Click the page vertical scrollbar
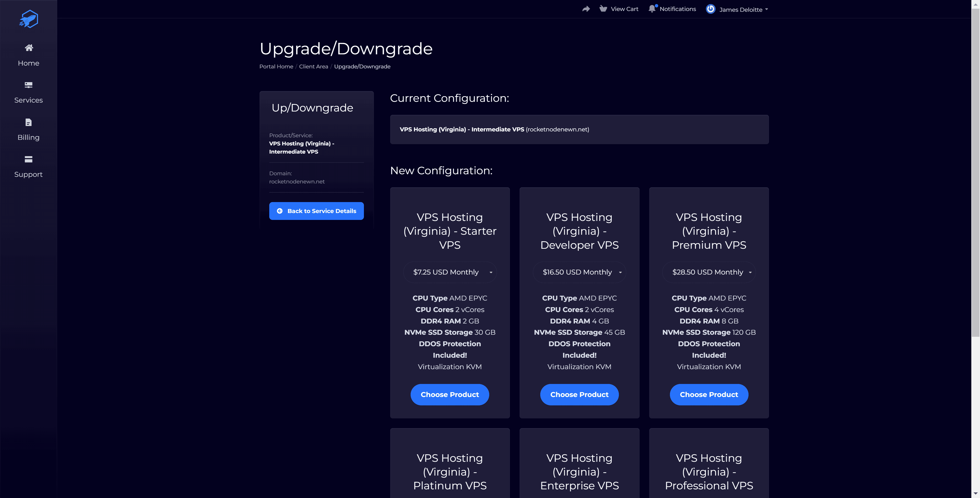Viewport: 980px width, 498px height. [975, 171]
